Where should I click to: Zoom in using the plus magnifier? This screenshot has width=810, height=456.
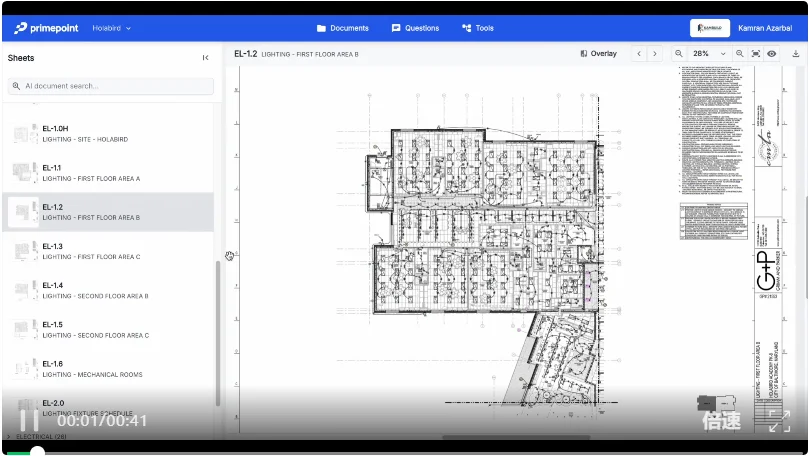click(740, 54)
